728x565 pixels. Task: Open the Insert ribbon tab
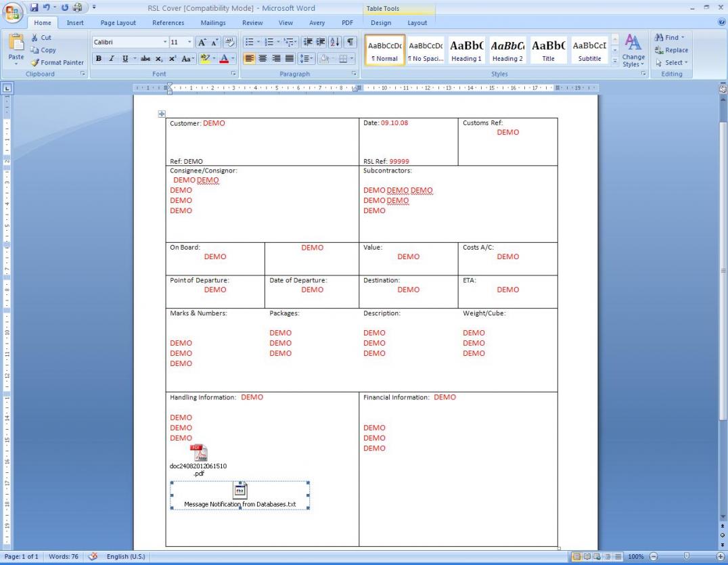[75, 23]
